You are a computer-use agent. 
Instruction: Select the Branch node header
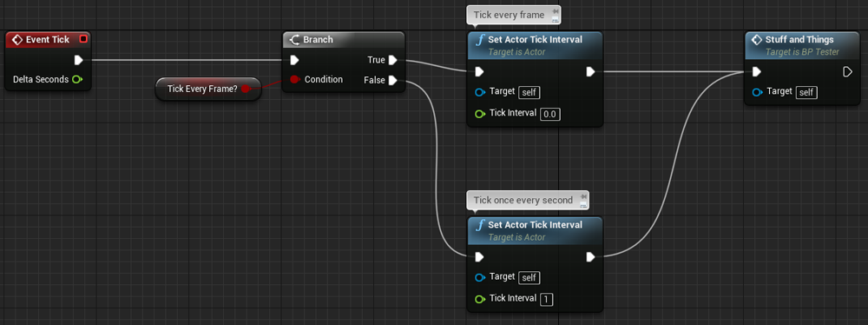(x=343, y=40)
